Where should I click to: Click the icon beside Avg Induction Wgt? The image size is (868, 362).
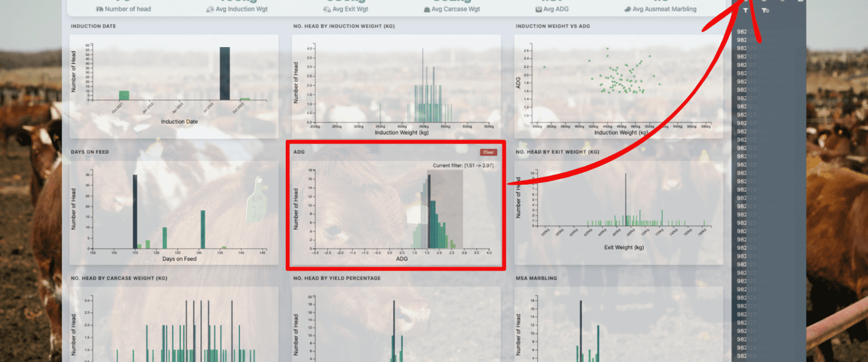point(210,9)
